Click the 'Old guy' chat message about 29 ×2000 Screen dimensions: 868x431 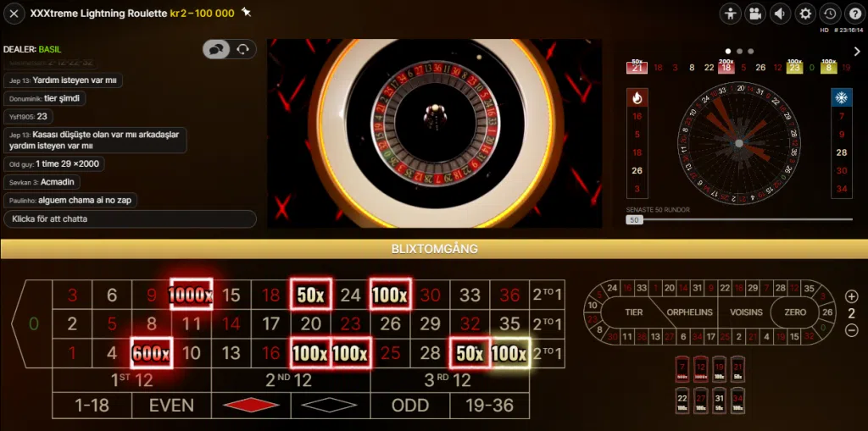pos(53,164)
